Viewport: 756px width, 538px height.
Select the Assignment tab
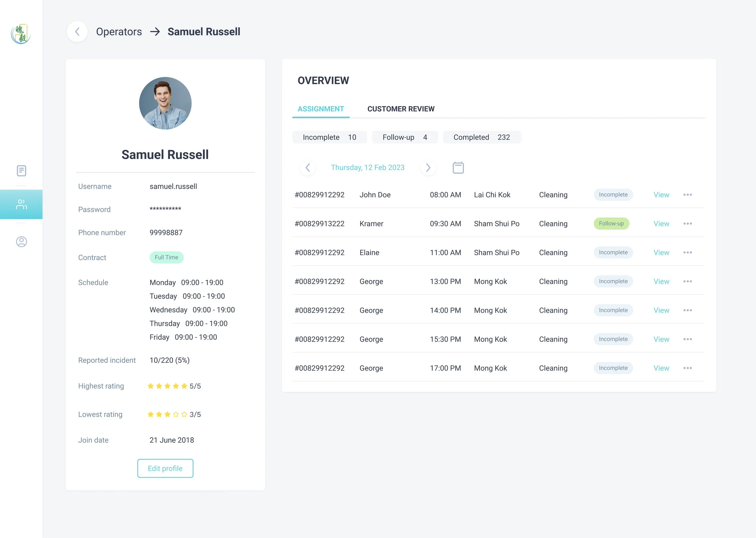tap(321, 109)
